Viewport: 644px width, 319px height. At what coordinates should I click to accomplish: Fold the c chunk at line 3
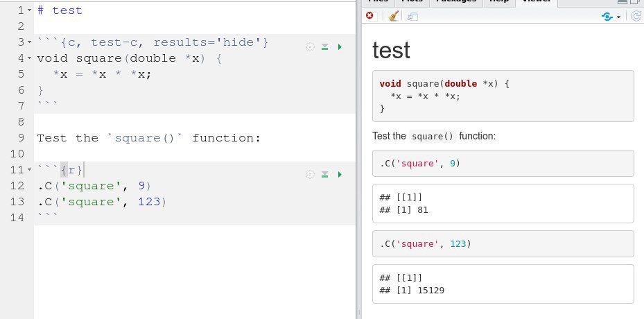pos(30,42)
